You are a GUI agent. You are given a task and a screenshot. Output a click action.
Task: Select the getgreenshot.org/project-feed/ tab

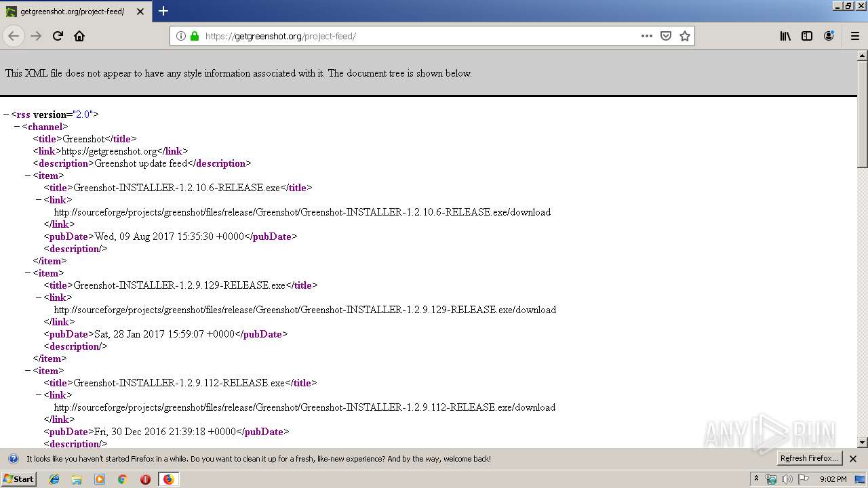77,12
